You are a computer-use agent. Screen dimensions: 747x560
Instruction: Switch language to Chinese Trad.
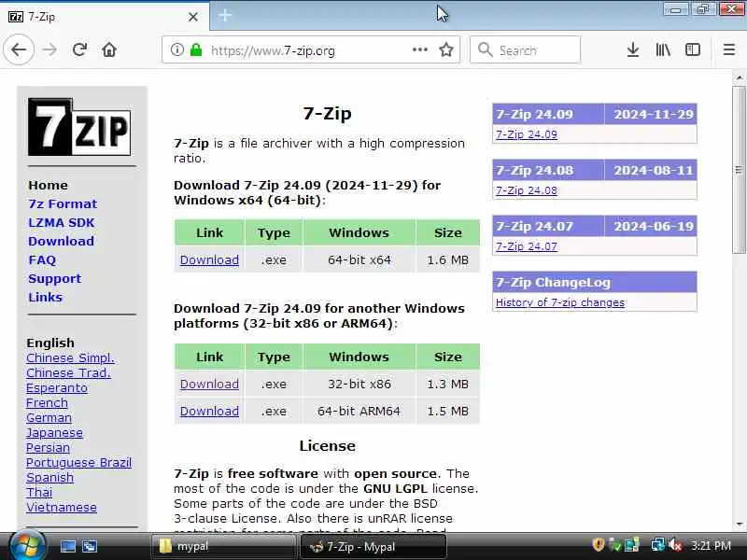[x=68, y=372]
